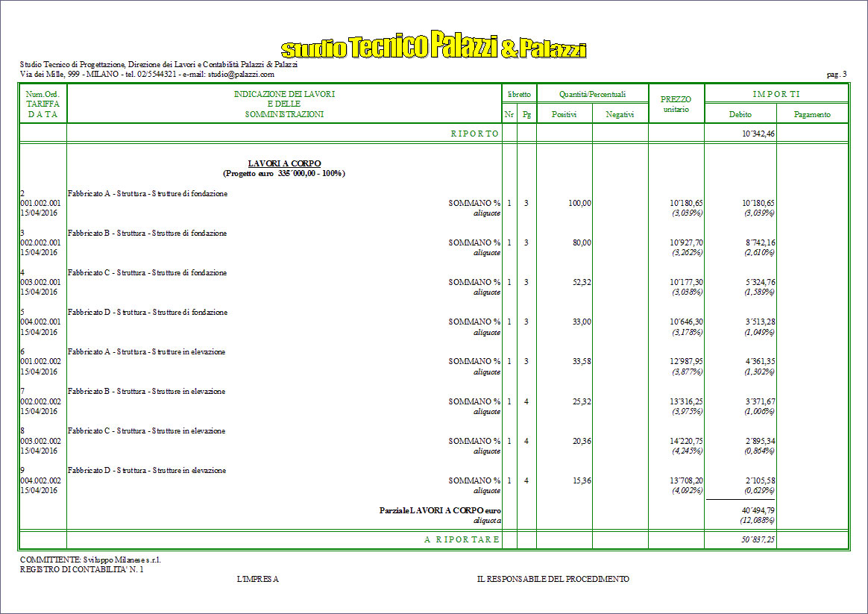The height and width of the screenshot is (614, 868).
Task: Click the 'A R I P O R T A R E' label
Action: click(x=462, y=539)
